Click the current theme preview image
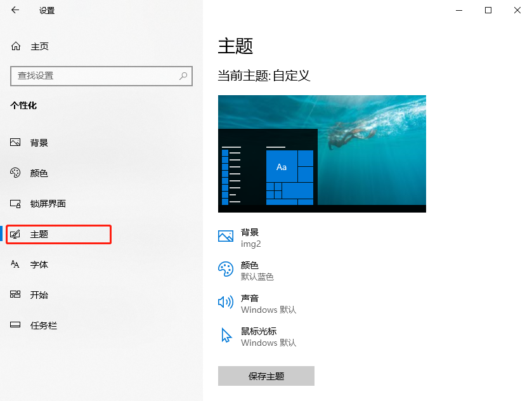532x401 pixels. click(x=321, y=154)
